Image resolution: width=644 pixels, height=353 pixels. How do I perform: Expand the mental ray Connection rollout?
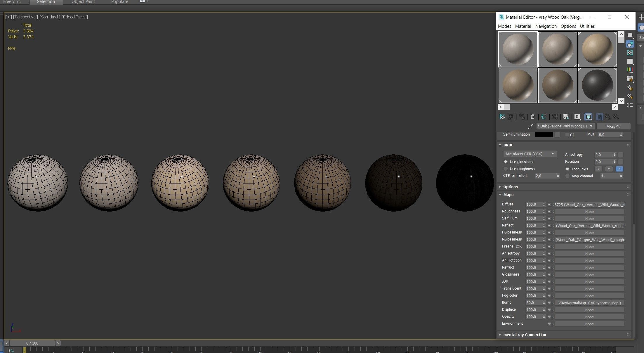click(524, 335)
